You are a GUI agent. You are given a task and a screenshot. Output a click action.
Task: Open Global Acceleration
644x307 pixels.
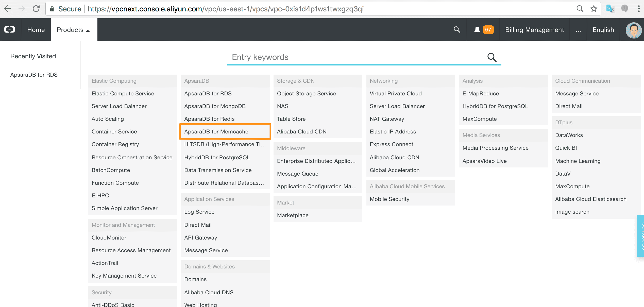pos(395,170)
